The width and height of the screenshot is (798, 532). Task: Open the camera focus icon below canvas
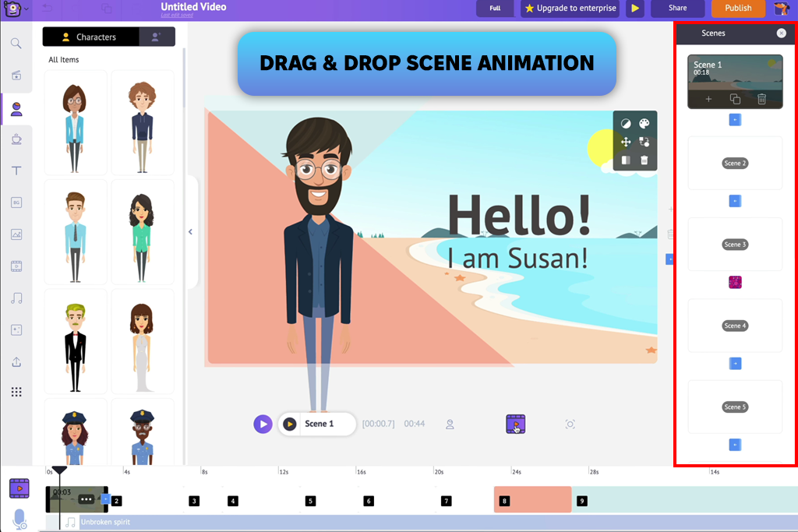click(x=570, y=425)
